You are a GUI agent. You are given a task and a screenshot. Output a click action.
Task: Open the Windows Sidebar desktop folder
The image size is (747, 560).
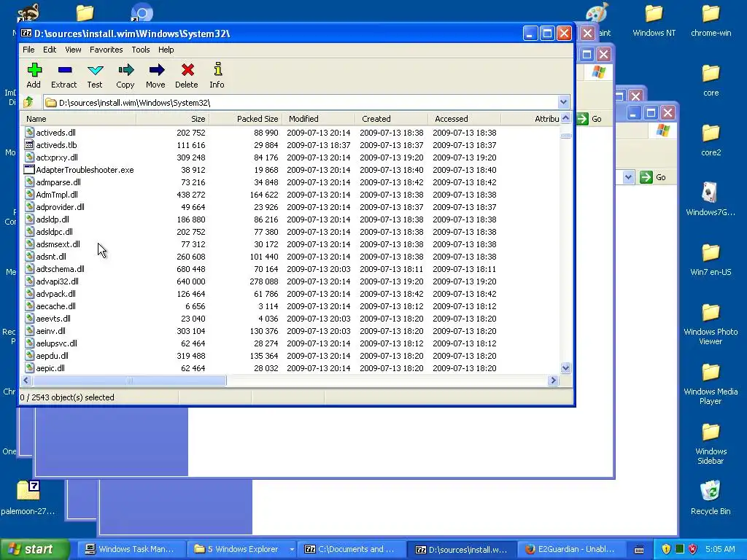pyautogui.click(x=711, y=432)
